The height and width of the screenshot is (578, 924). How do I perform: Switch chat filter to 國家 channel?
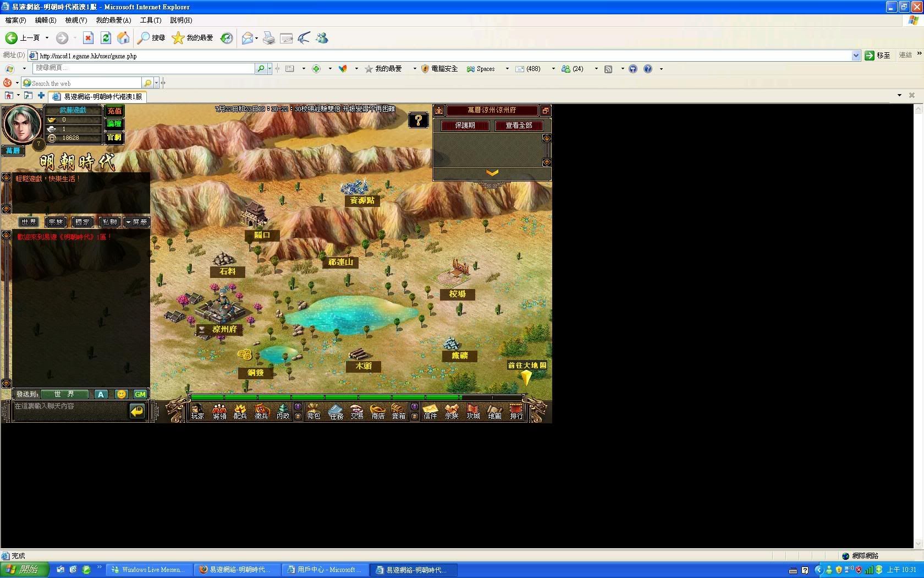click(82, 222)
